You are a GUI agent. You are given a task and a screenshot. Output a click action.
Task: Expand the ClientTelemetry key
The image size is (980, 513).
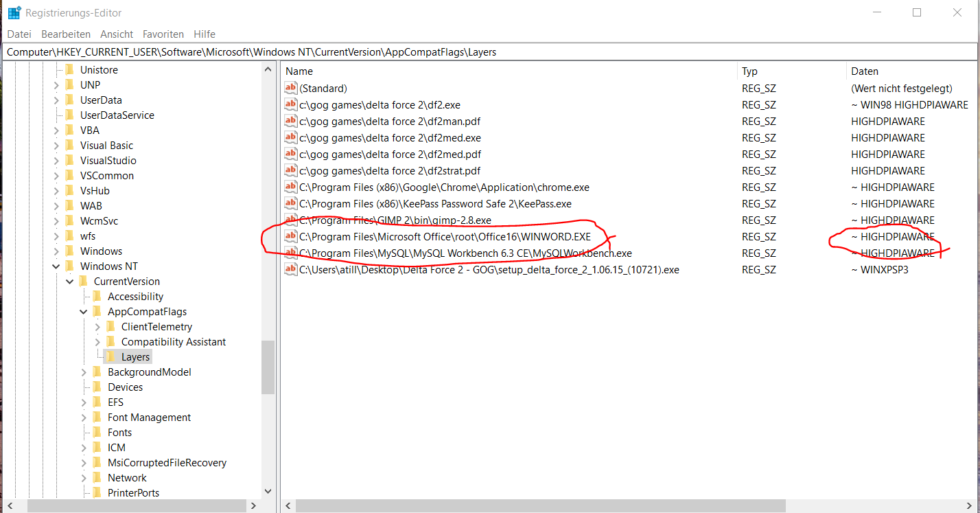98,327
